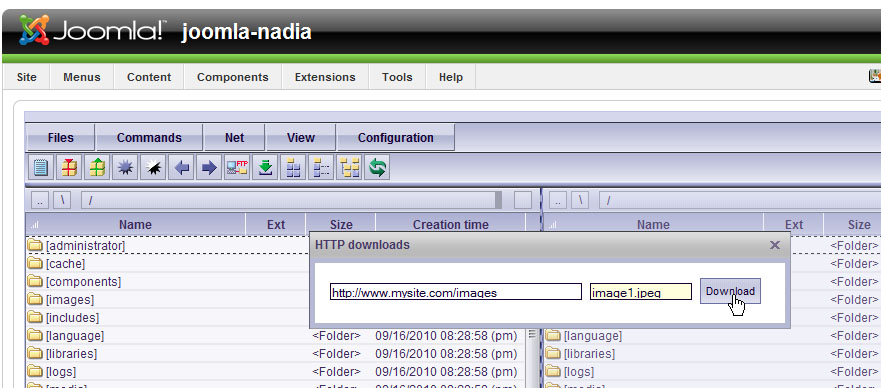
Task: Sort left panel by Ext column header
Action: point(276,225)
